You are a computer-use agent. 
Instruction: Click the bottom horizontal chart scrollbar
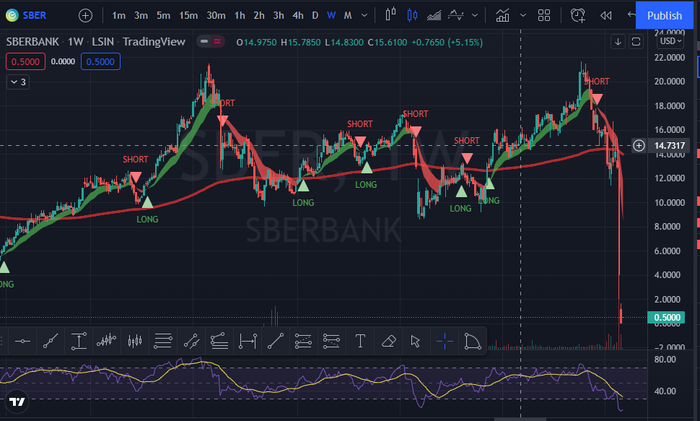click(x=521, y=419)
